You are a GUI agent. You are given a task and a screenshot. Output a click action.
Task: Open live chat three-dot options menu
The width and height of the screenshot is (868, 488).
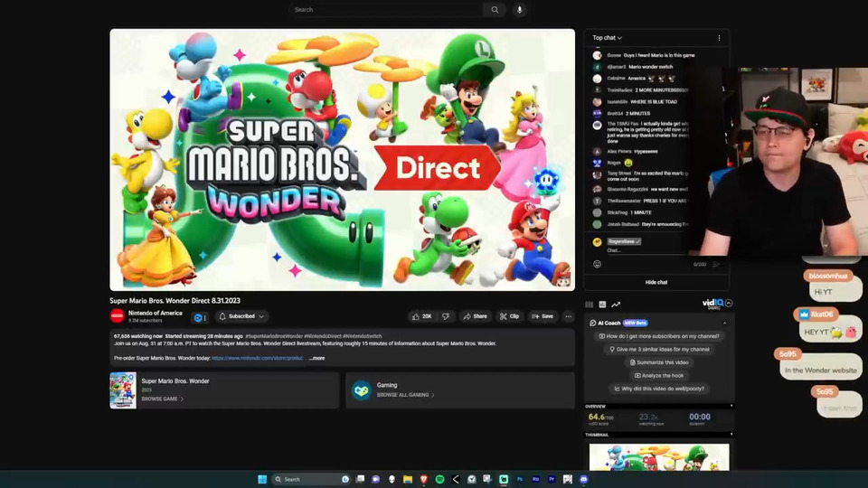pyautogui.click(x=719, y=38)
